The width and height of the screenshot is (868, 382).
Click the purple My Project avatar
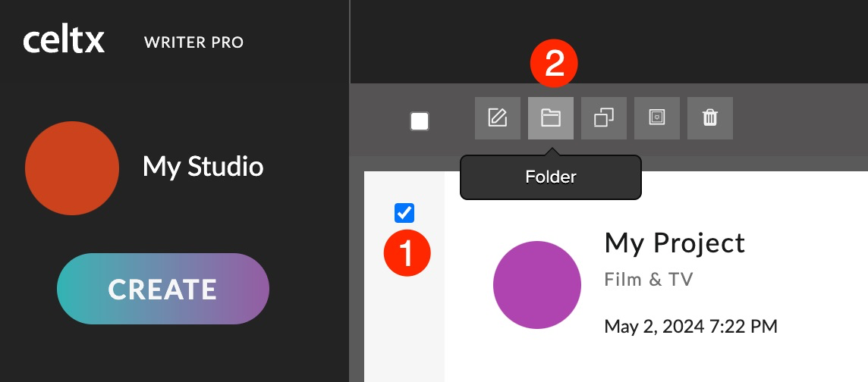click(537, 285)
